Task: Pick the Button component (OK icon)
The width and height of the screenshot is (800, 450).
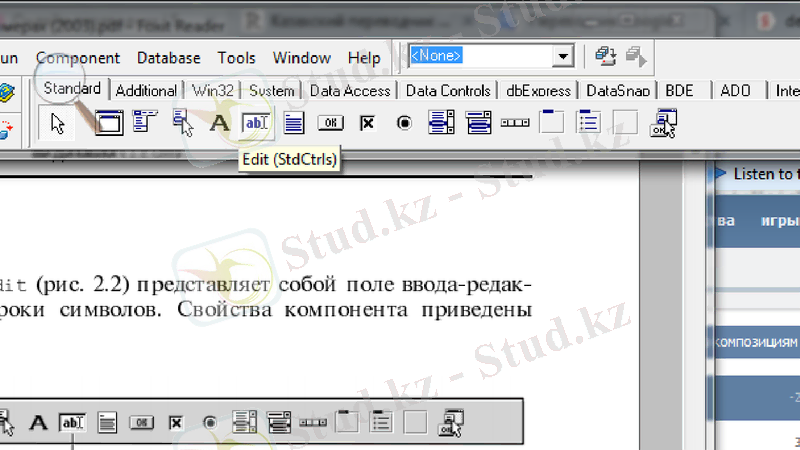Action: point(331,123)
